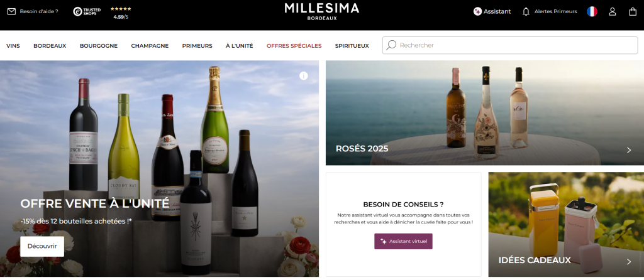Screen dimensions: 644x280
Task: Click the Découvrir button
Action: (x=42, y=246)
